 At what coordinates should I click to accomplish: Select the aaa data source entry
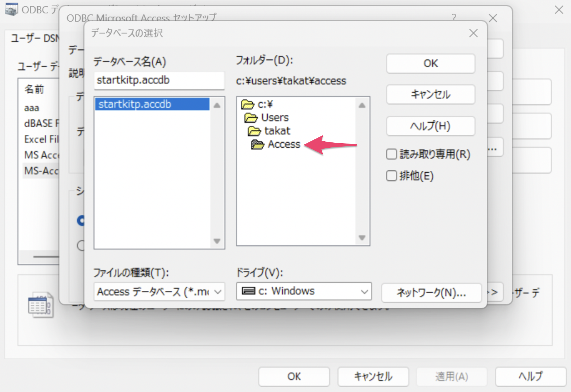(32, 108)
